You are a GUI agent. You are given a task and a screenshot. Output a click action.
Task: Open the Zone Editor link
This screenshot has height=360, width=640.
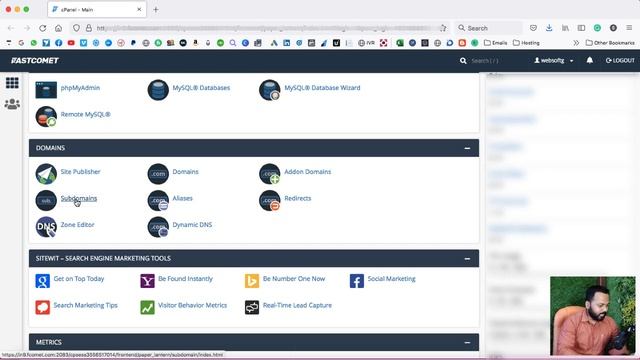point(78,225)
